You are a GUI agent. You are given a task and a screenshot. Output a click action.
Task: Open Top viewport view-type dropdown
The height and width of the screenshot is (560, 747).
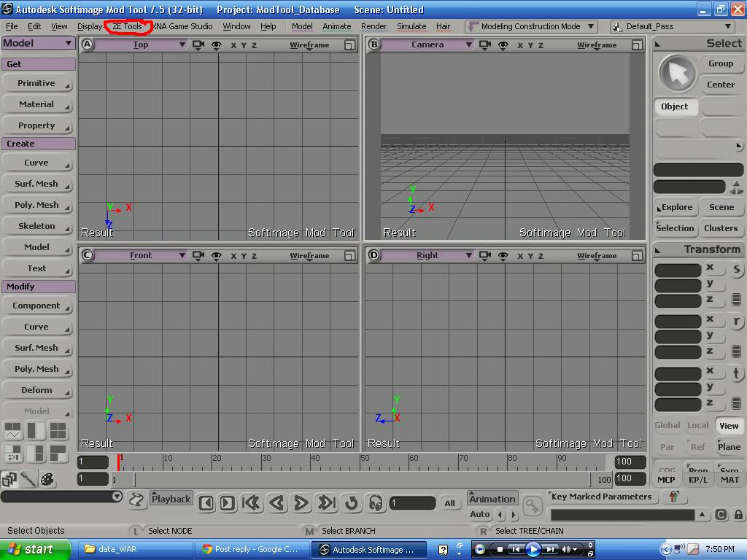click(141, 44)
